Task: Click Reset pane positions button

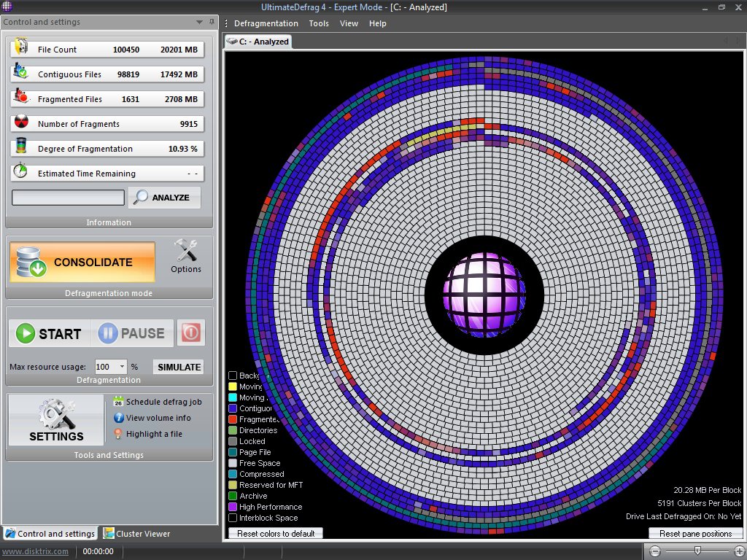Action: pos(695,533)
